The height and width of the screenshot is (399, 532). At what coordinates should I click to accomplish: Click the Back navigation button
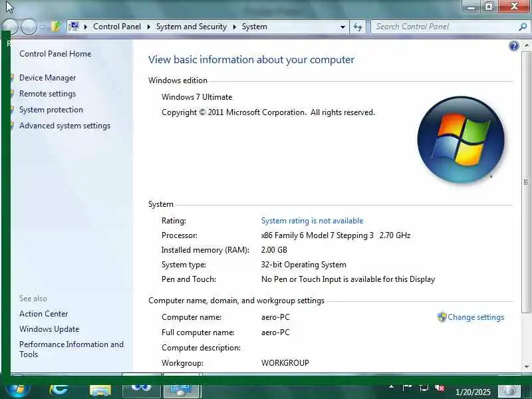(9, 27)
